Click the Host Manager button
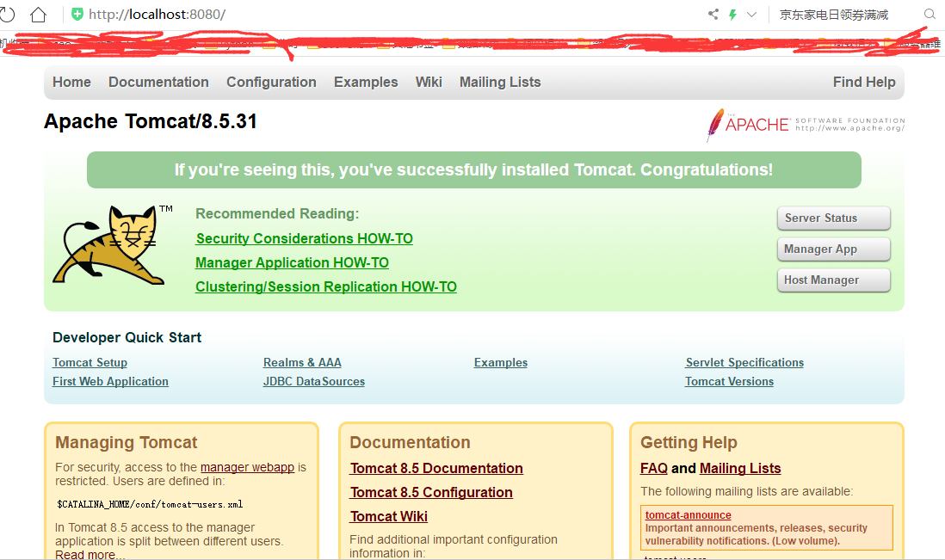 [833, 280]
